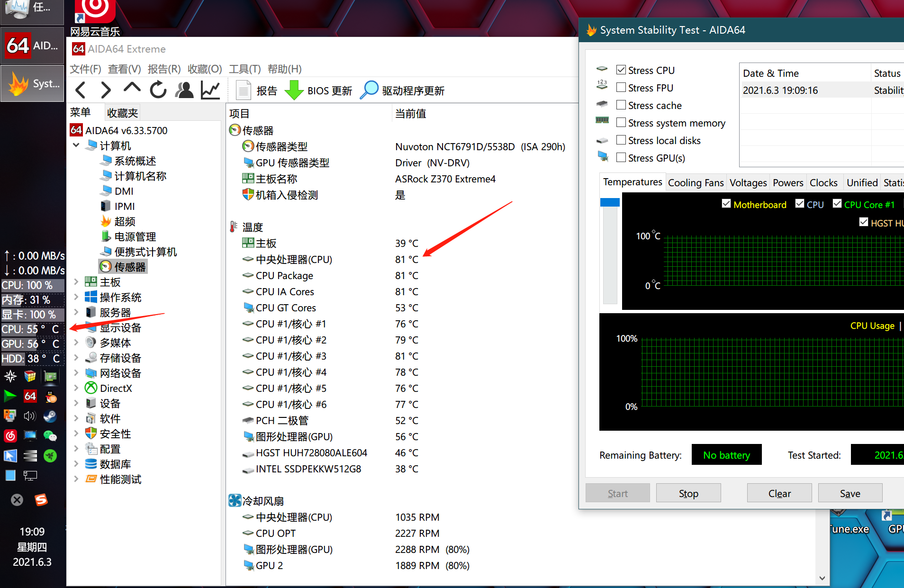Open the AIDA64 taskbar button
904x588 pixels.
point(32,45)
